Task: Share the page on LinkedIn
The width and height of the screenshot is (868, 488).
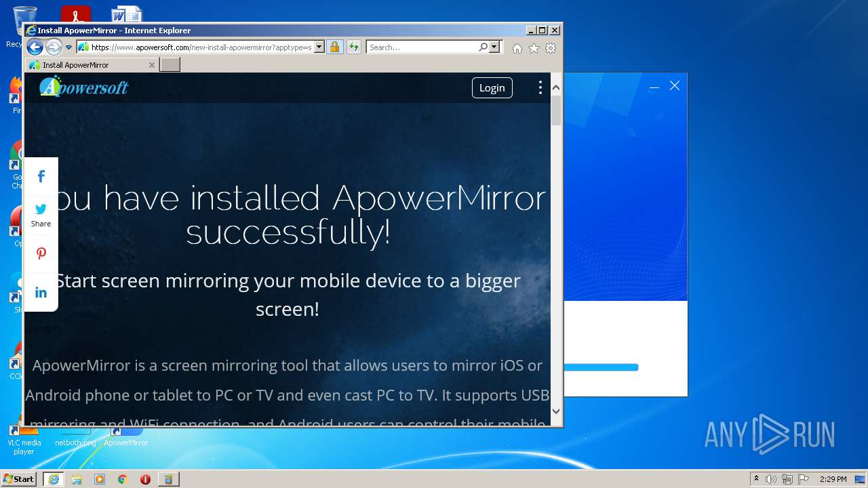Action: [x=41, y=292]
